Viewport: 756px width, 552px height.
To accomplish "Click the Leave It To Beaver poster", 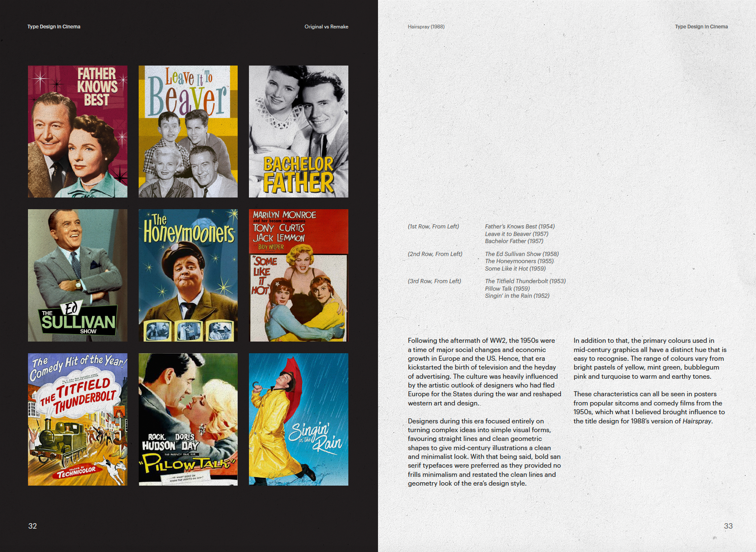I will [188, 132].
